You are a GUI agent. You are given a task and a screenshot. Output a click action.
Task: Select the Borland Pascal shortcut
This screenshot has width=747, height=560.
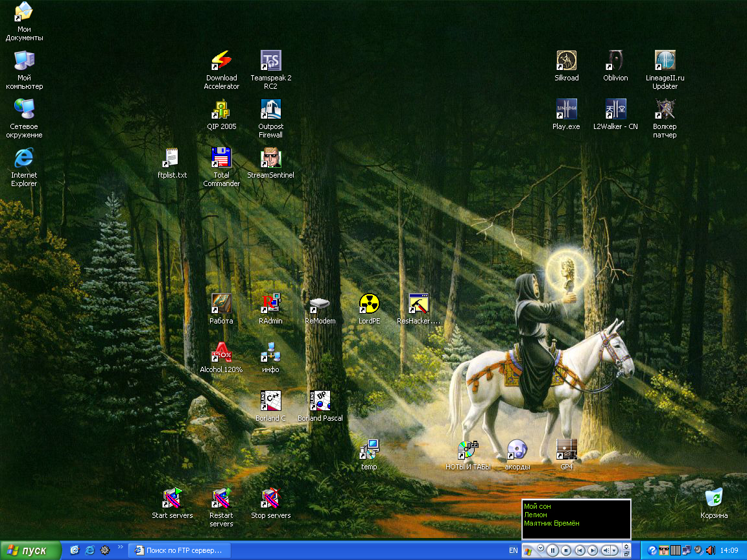click(320, 402)
